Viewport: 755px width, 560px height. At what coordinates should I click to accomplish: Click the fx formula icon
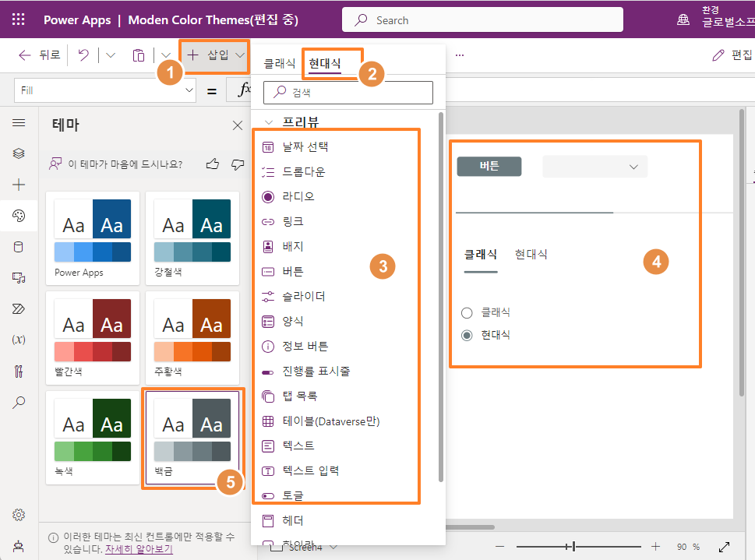[244, 90]
